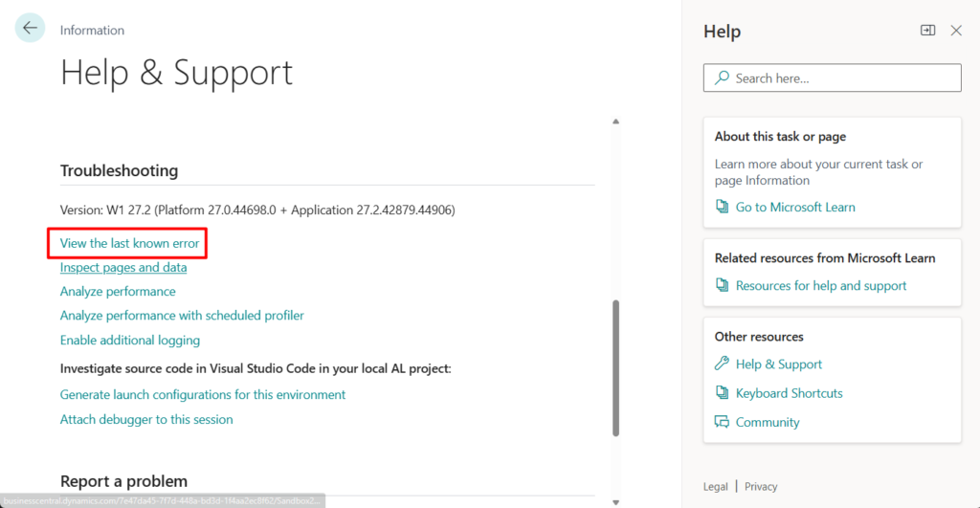This screenshot has width=980, height=508.
Task: Click the search magnifier icon
Action: [723, 78]
